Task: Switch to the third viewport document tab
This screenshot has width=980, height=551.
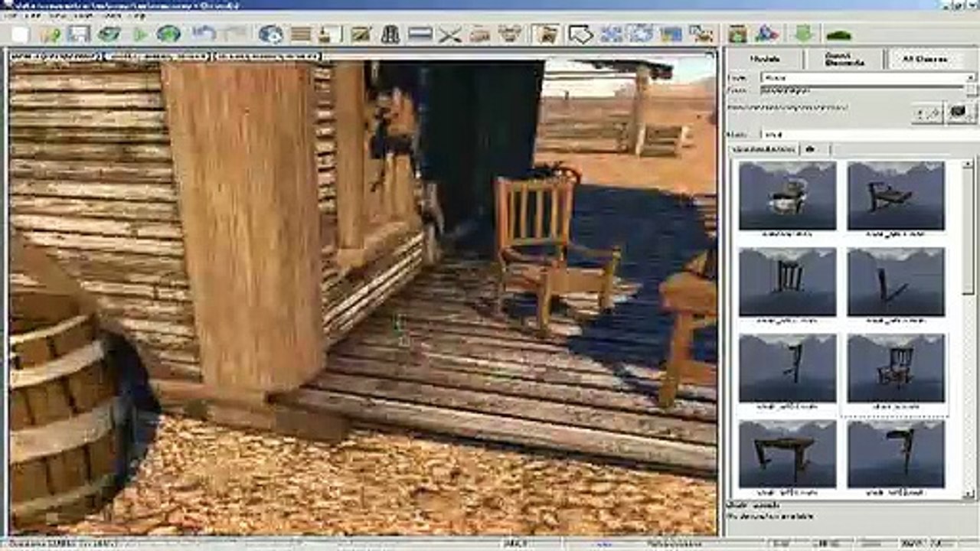Action: point(268,56)
